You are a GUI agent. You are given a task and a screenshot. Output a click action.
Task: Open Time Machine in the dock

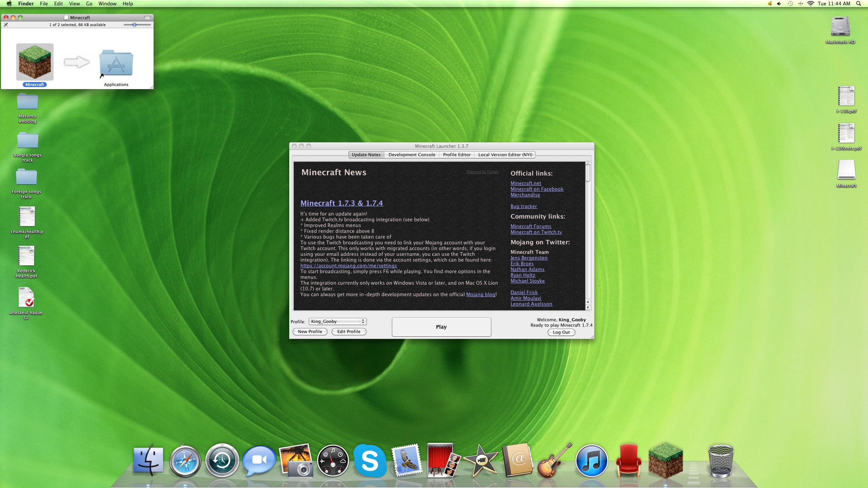(x=222, y=461)
